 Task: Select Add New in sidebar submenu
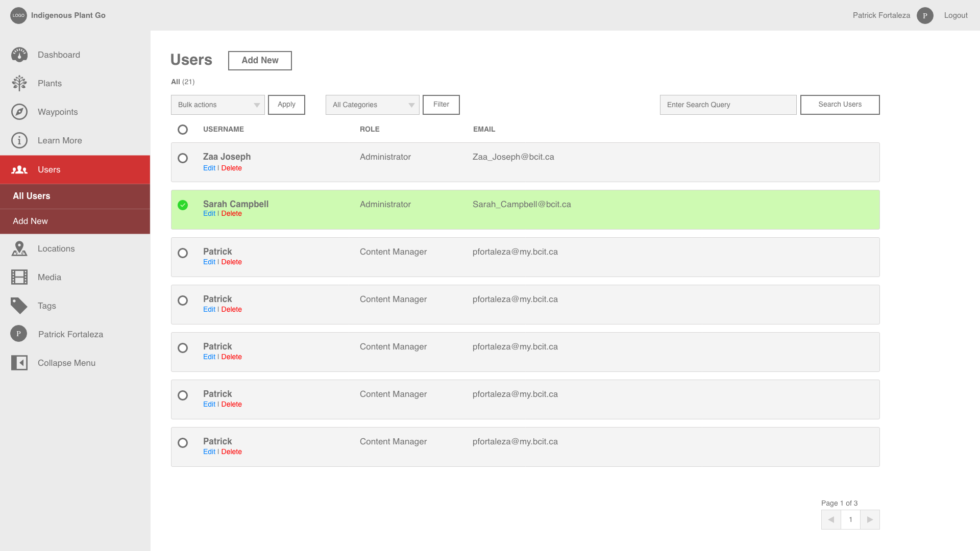[31, 221]
